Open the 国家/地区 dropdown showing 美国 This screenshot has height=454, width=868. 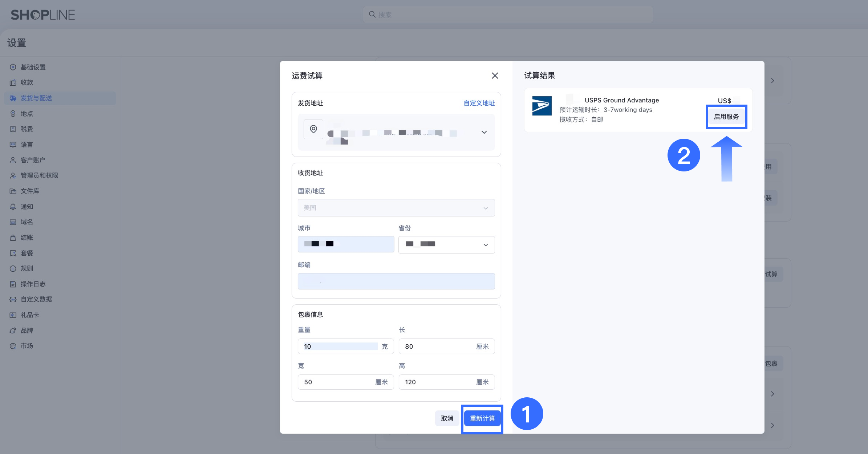pos(396,208)
